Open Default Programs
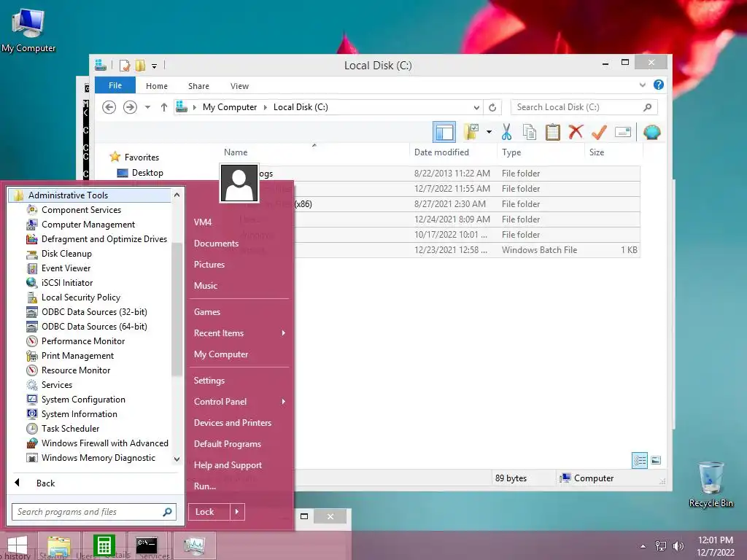 pos(228,444)
